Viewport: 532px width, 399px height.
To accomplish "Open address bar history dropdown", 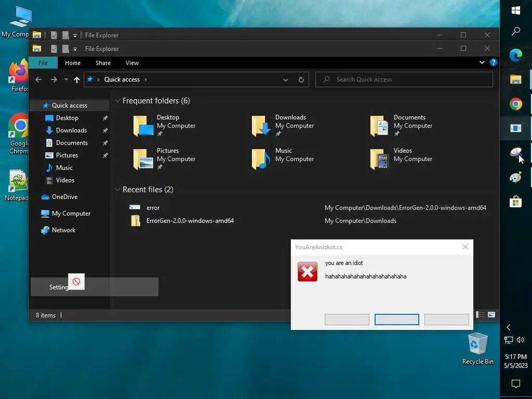I will 286,79.
